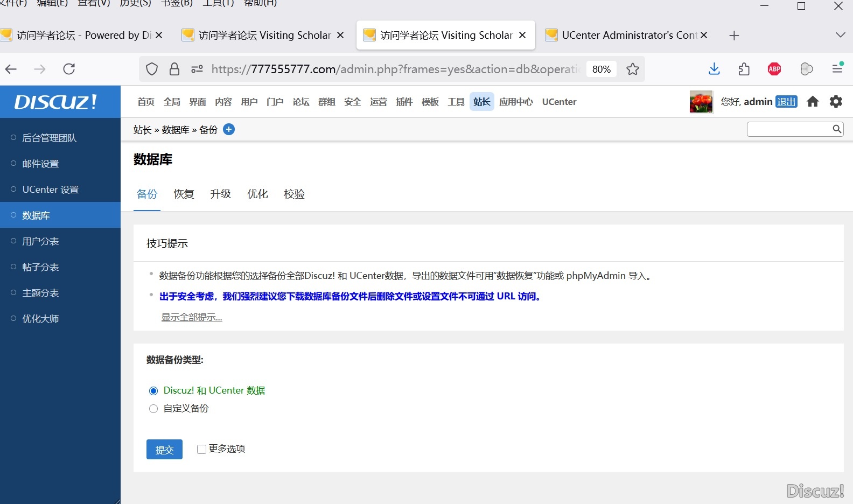
Task: Select "Discuz! 和 UCenter 数据" radio option
Action: pos(153,391)
